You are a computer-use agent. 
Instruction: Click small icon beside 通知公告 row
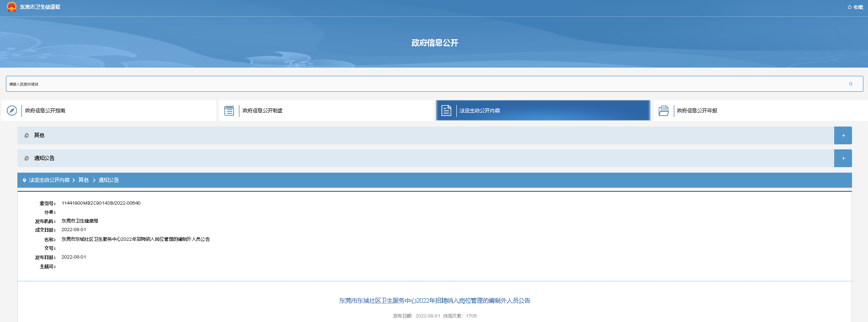(x=26, y=158)
